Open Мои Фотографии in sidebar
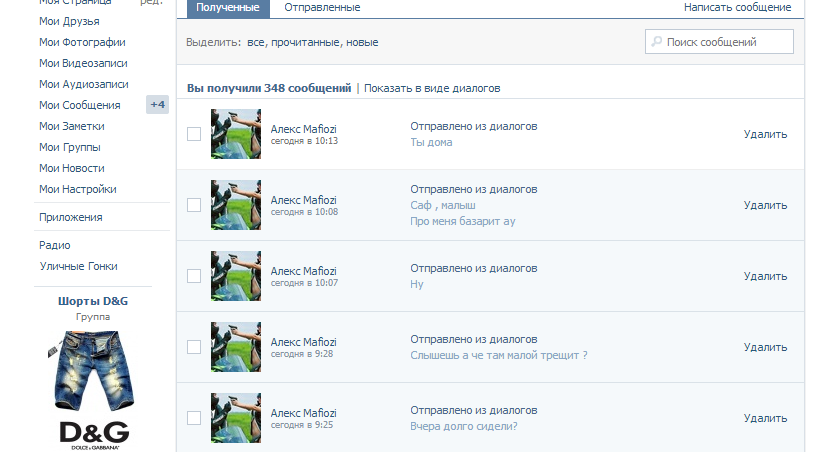The image size is (826, 452). 82,42
